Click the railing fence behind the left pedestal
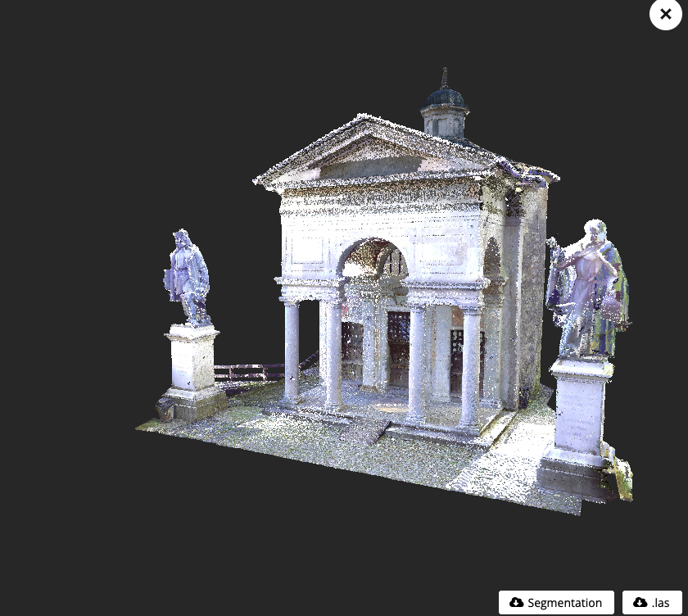Image resolution: width=688 pixels, height=616 pixels. tap(246, 372)
